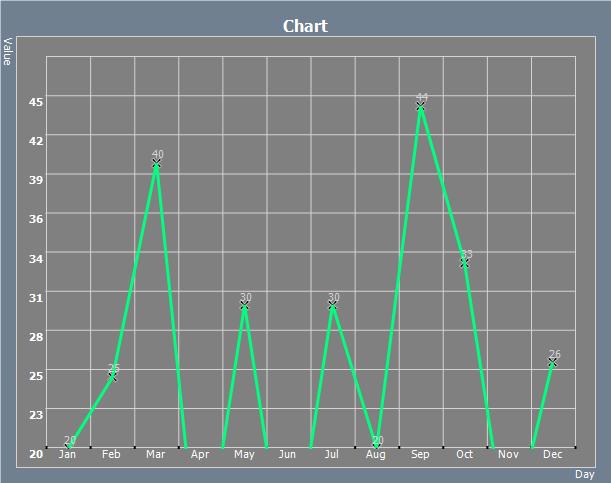Viewport: 611px width, 483px height.
Task: Click the y-axis value 45
Action: (x=36, y=102)
